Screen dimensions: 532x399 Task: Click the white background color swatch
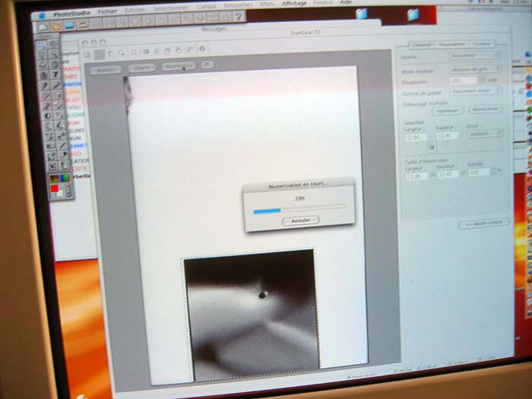click(x=60, y=193)
